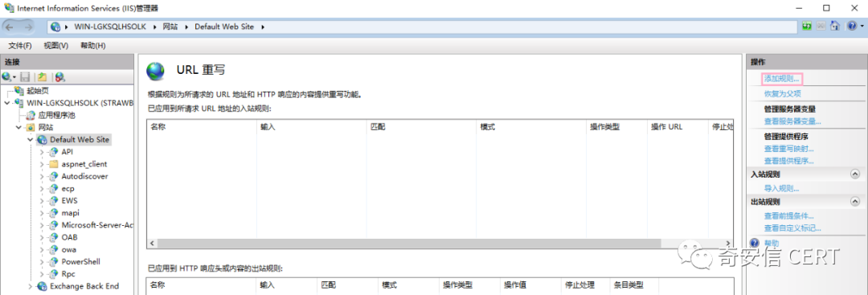868x295 pixels.
Task: Click the Rpc application icon
Action: pyautogui.click(x=53, y=273)
